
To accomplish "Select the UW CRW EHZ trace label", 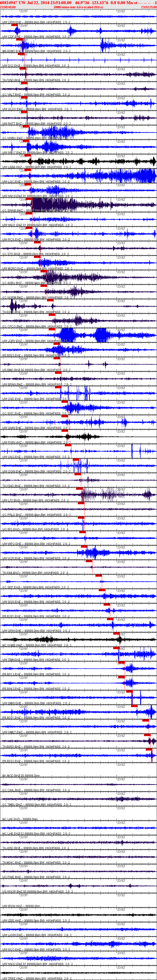I will coord(36,22).
